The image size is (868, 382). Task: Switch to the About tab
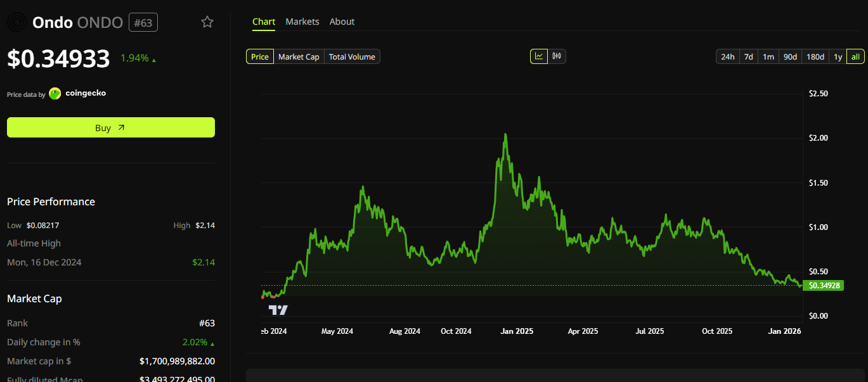click(342, 21)
